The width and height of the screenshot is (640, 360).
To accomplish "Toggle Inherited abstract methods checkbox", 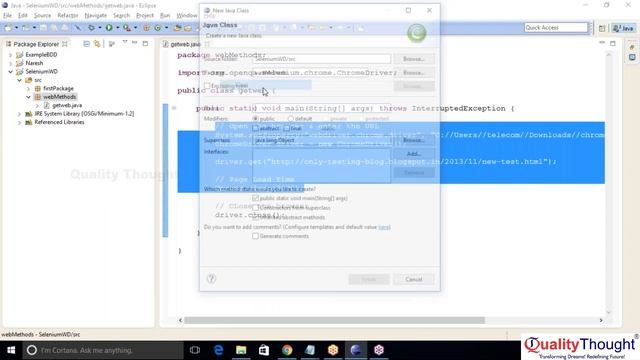I will click(x=256, y=217).
